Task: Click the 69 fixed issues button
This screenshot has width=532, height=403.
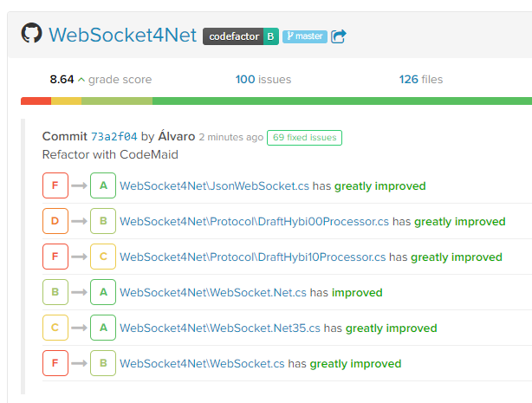Action: point(304,138)
